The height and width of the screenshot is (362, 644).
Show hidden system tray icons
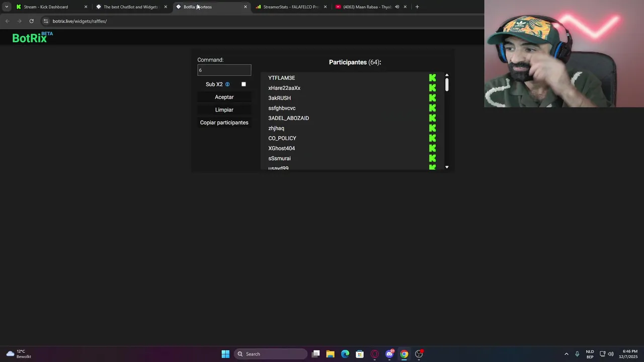coord(566,354)
